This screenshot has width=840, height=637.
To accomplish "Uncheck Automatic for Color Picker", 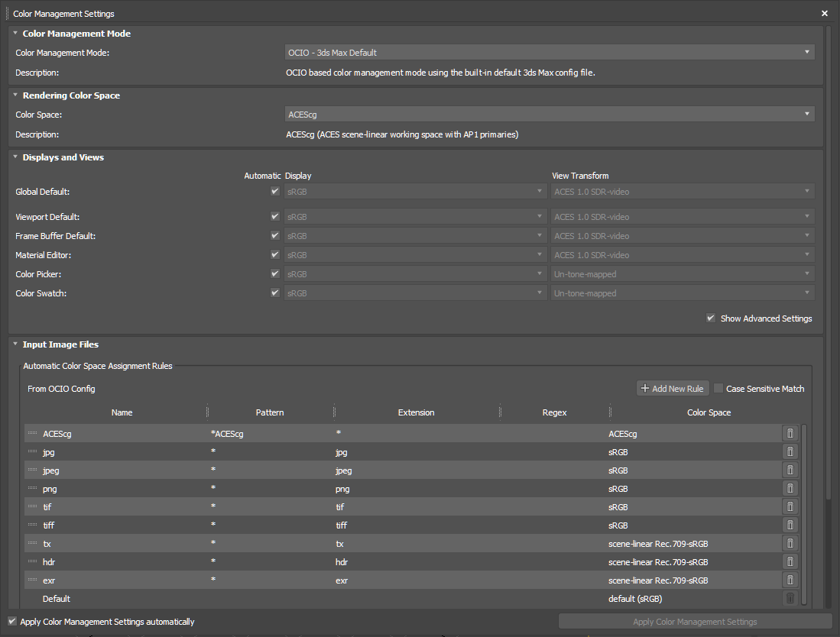I will (x=275, y=273).
